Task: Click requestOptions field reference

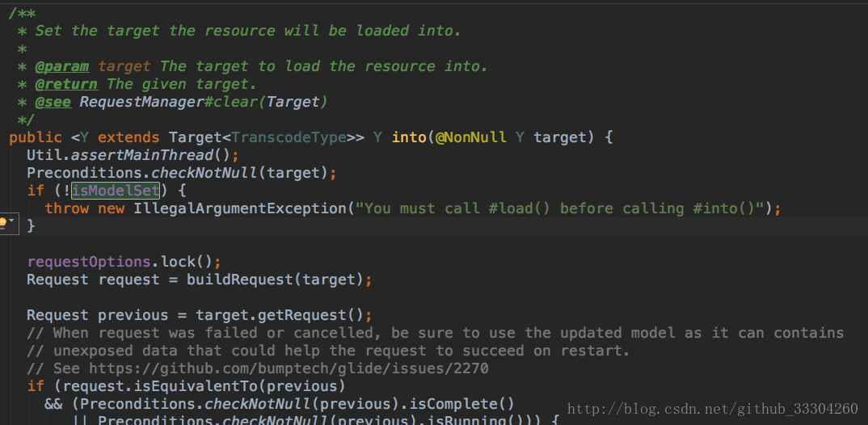Action: (89, 262)
